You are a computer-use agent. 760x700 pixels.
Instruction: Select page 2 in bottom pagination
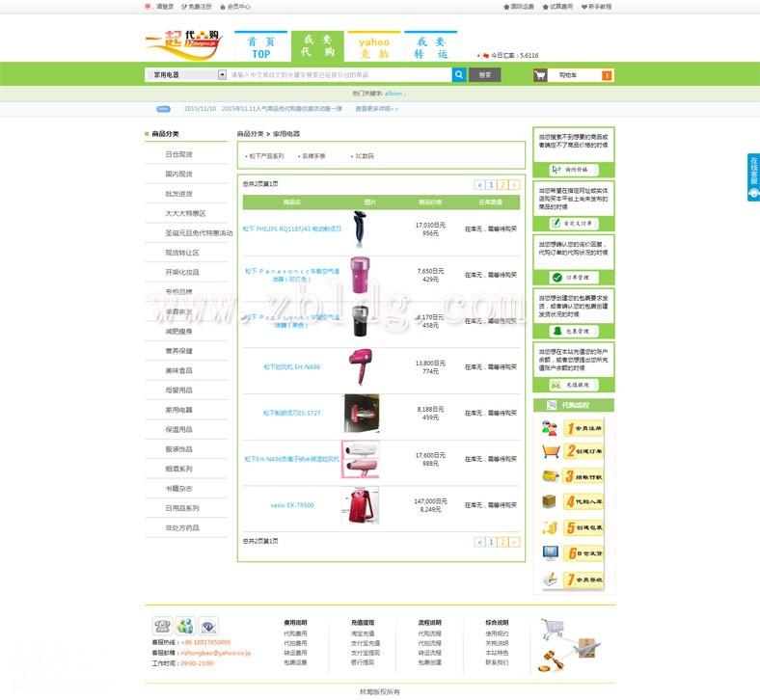point(502,542)
